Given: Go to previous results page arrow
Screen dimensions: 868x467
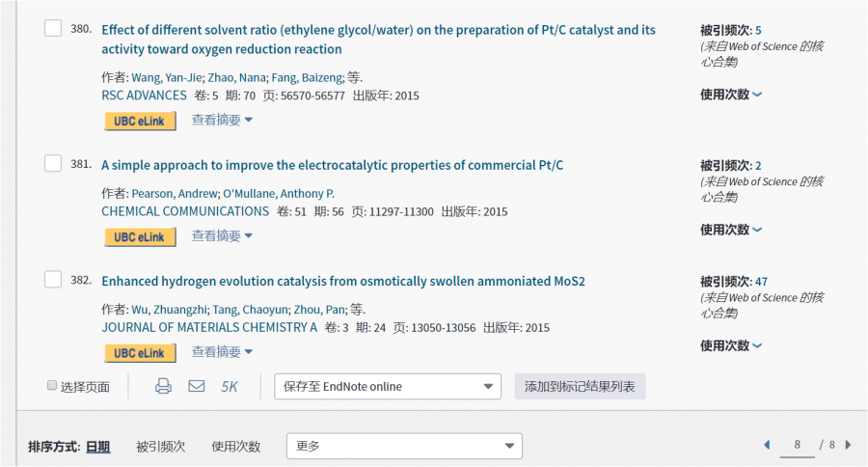Looking at the screenshot, I should pyautogui.click(x=767, y=445).
